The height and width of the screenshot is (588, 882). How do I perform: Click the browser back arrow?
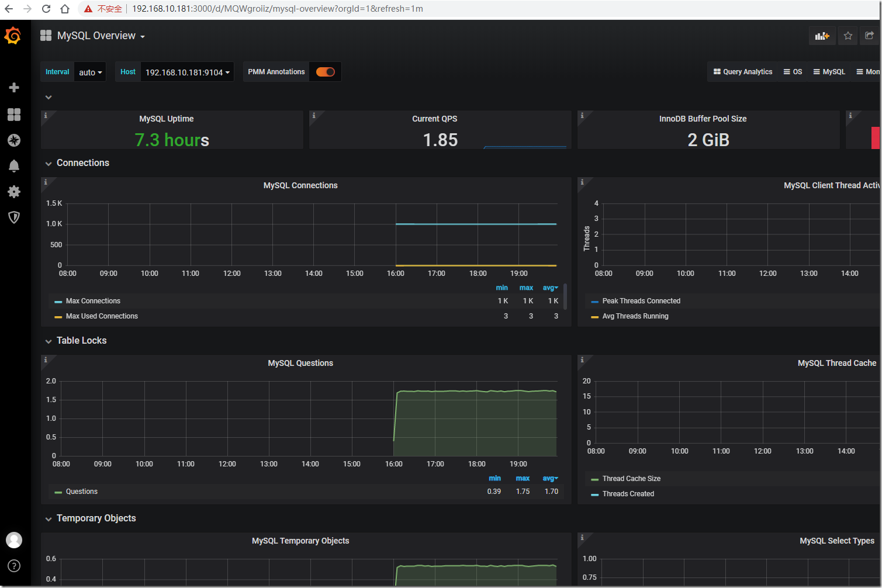click(9, 9)
